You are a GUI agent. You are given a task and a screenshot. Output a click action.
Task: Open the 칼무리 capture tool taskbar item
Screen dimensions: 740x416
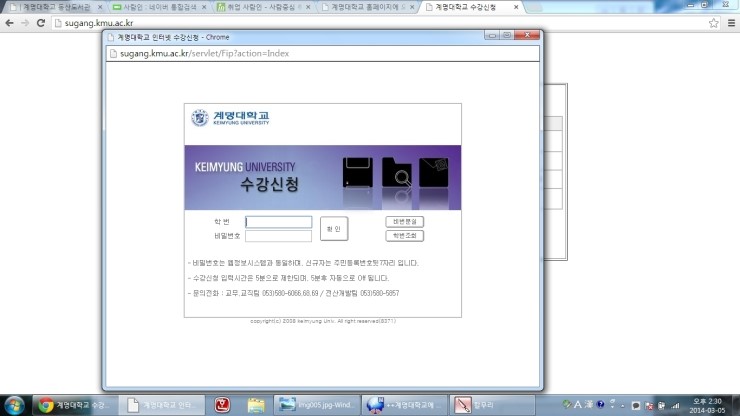pos(492,405)
